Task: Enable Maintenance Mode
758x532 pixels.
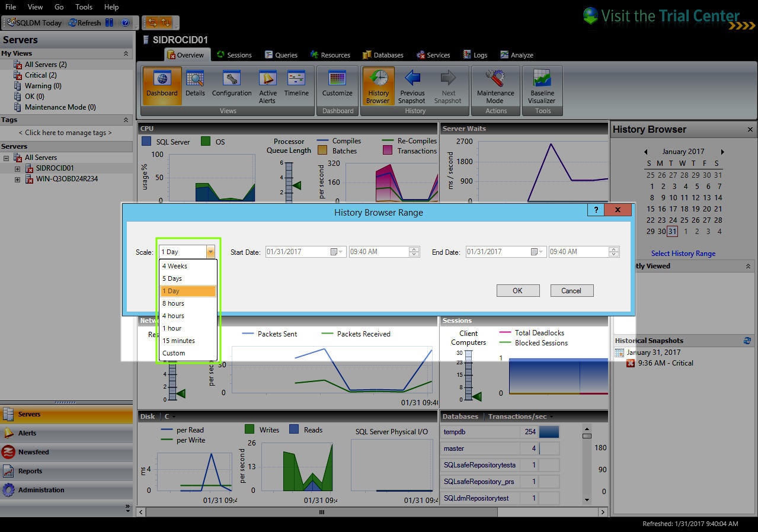Action: tap(495, 86)
